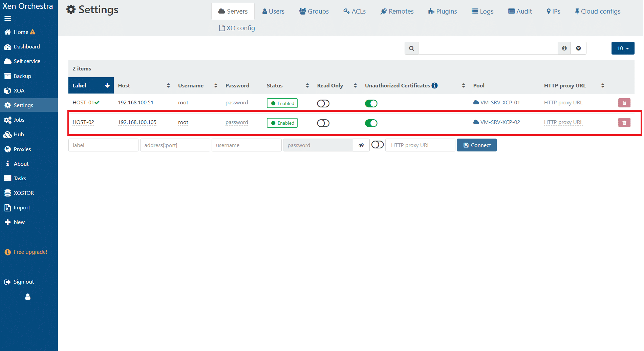Edit host address 192.168.100.105
This screenshot has height=351, width=644.
pyautogui.click(x=137, y=122)
